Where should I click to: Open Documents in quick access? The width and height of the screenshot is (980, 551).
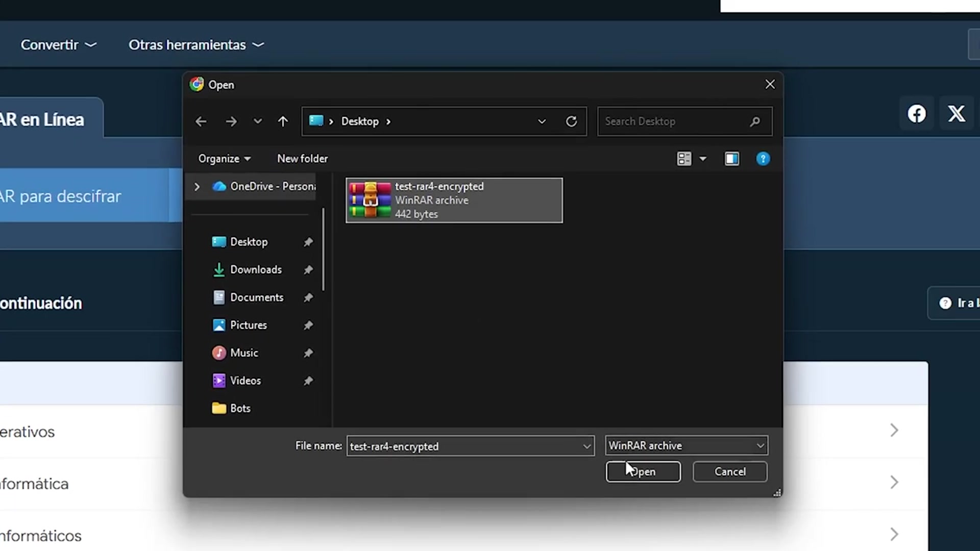[x=248, y=297]
